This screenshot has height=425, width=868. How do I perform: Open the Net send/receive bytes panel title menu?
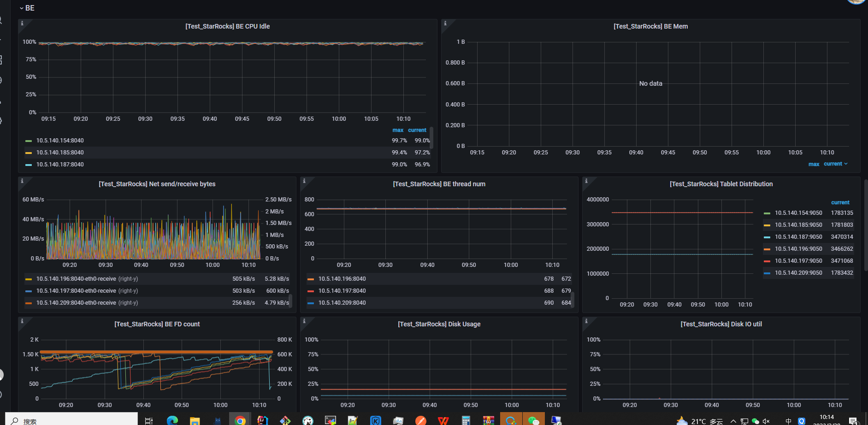point(157,184)
